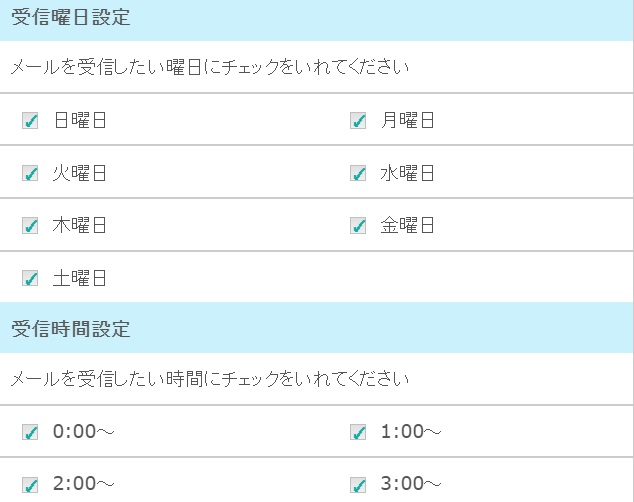Click the 受信曜日設定 section header

(x=70, y=19)
